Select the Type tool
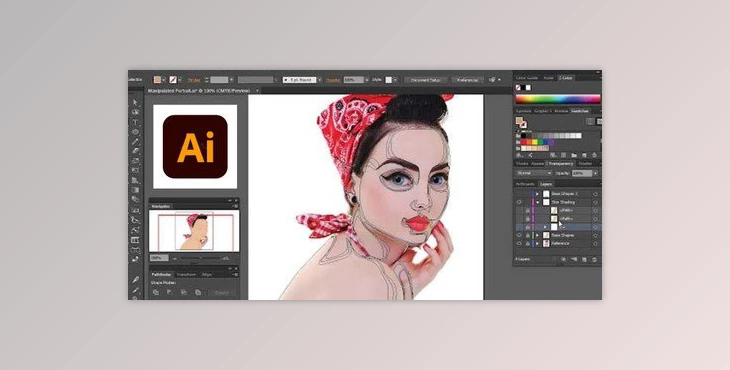This screenshot has height=370, width=730. pyautogui.click(x=135, y=122)
